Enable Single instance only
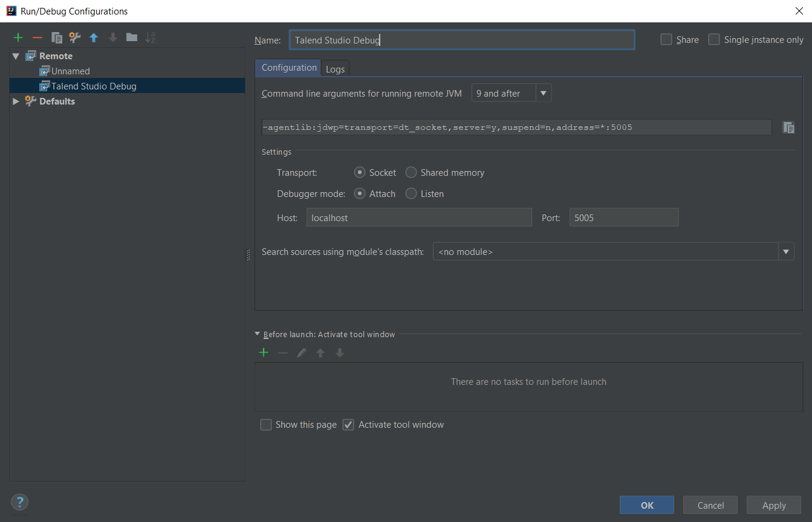812x522 pixels. click(713, 39)
